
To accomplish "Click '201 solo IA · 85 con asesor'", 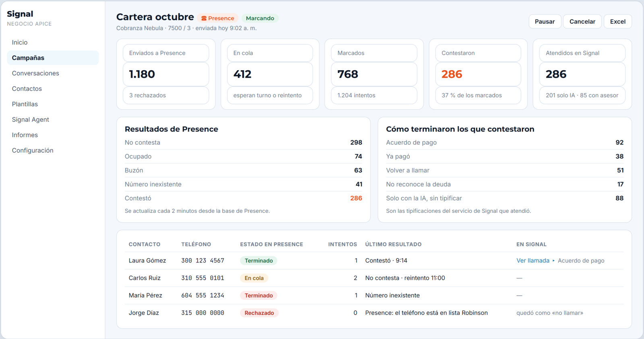I will [582, 95].
